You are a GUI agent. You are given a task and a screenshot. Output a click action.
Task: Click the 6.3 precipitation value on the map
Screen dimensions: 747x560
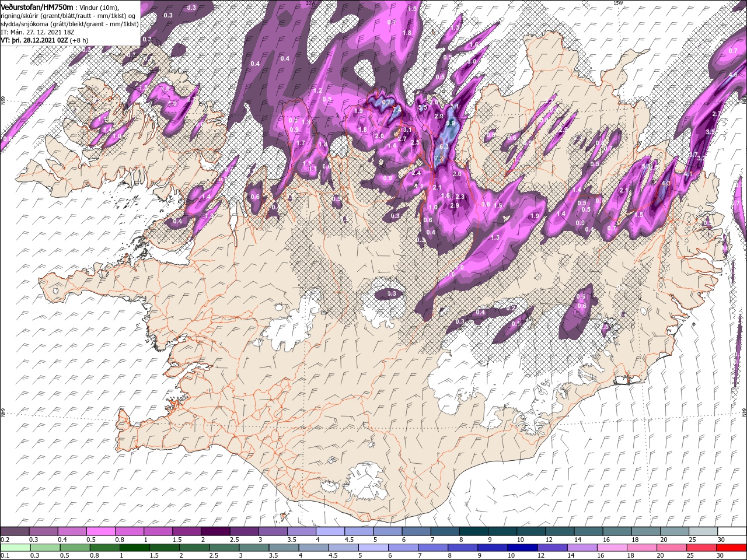(x=444, y=146)
